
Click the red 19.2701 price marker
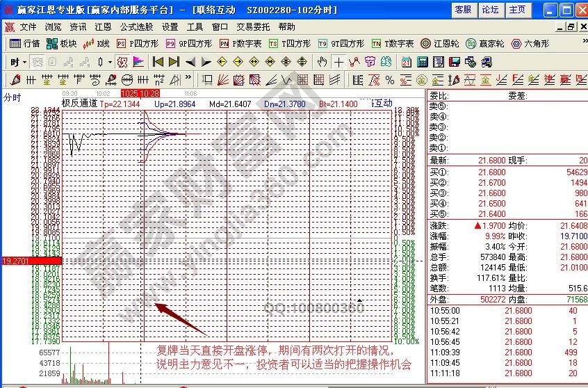(32, 261)
